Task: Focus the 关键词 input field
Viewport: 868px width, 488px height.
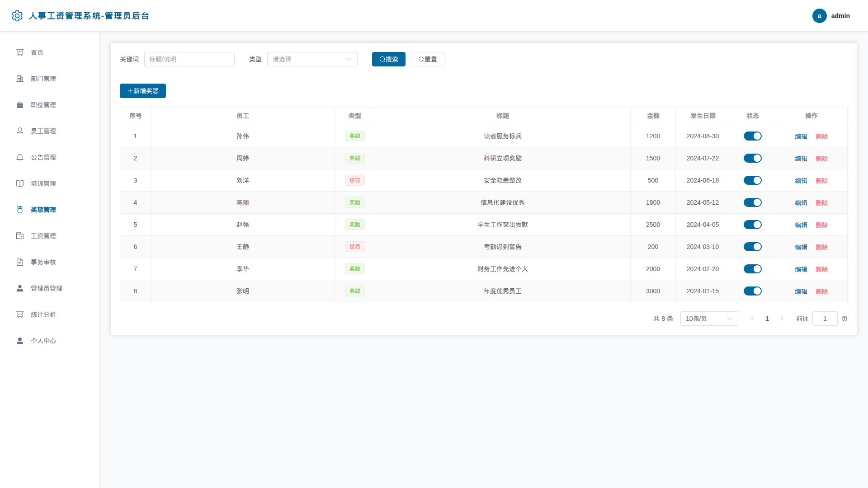Action: [189, 59]
